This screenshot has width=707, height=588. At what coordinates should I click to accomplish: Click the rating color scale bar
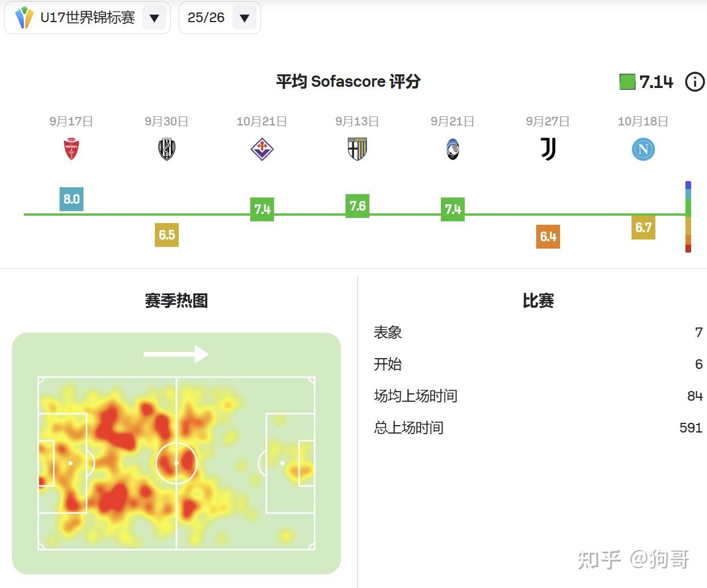[x=688, y=217]
